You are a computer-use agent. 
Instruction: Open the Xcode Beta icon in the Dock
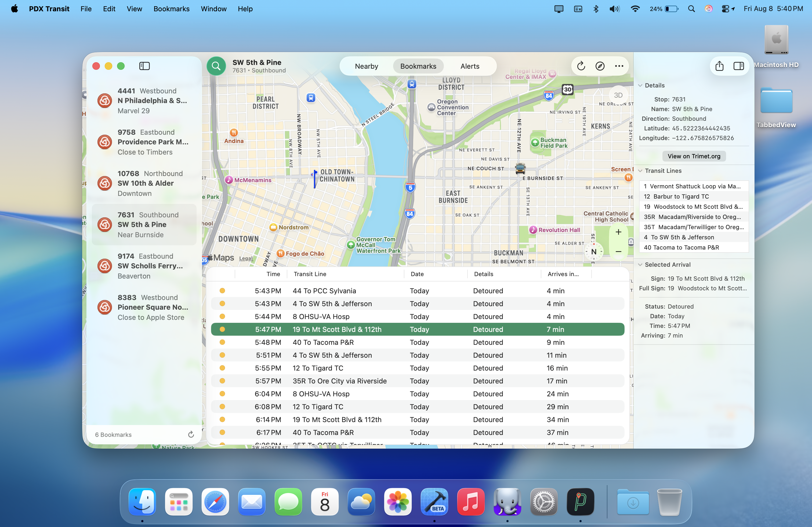(434, 502)
